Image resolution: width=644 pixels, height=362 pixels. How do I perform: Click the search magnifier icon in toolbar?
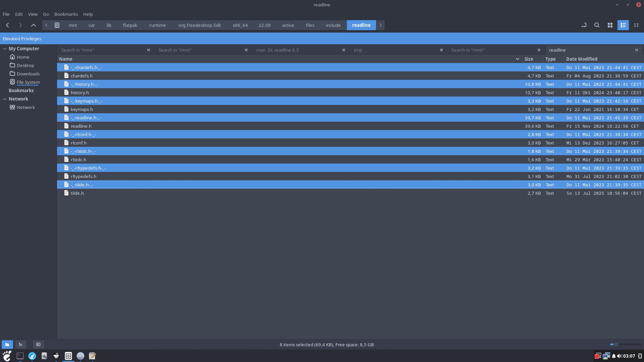tap(597, 25)
